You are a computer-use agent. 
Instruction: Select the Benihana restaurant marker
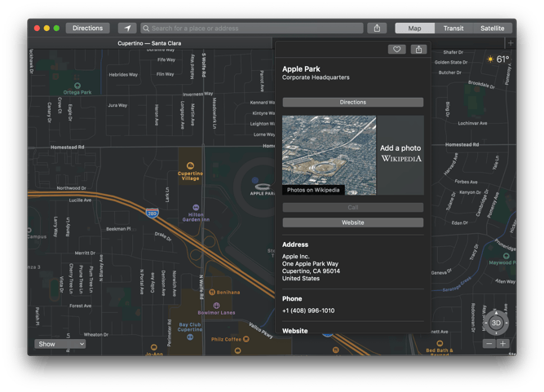(x=212, y=293)
